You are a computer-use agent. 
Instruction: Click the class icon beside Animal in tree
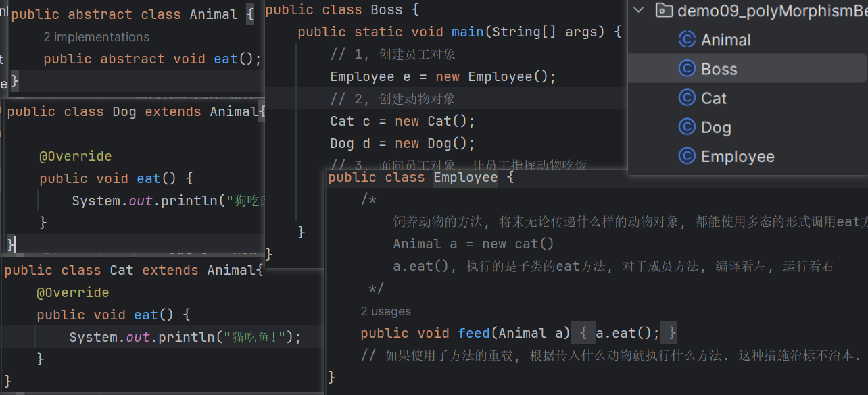point(687,40)
